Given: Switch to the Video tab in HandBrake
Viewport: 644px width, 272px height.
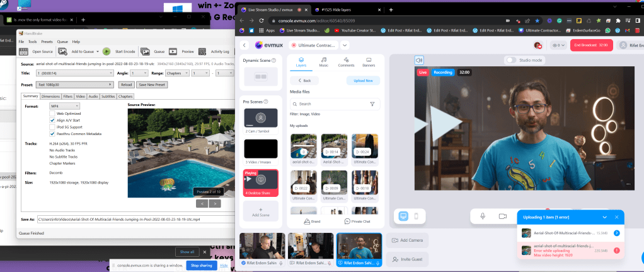Looking at the screenshot, I should pos(81,97).
